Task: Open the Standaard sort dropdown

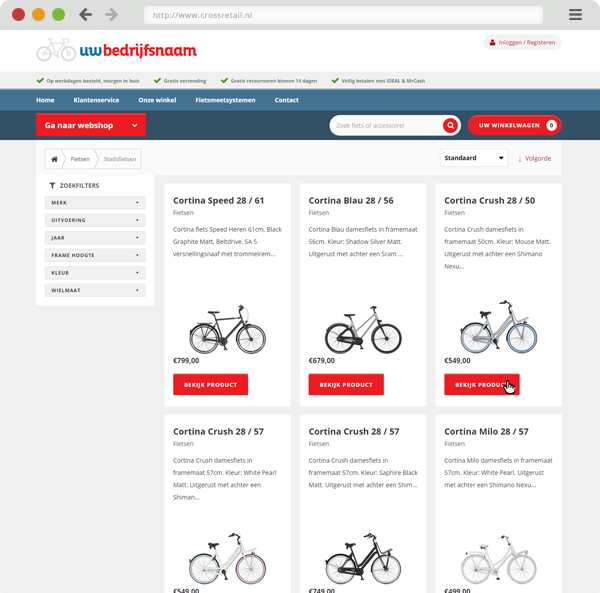Action: 474,158
